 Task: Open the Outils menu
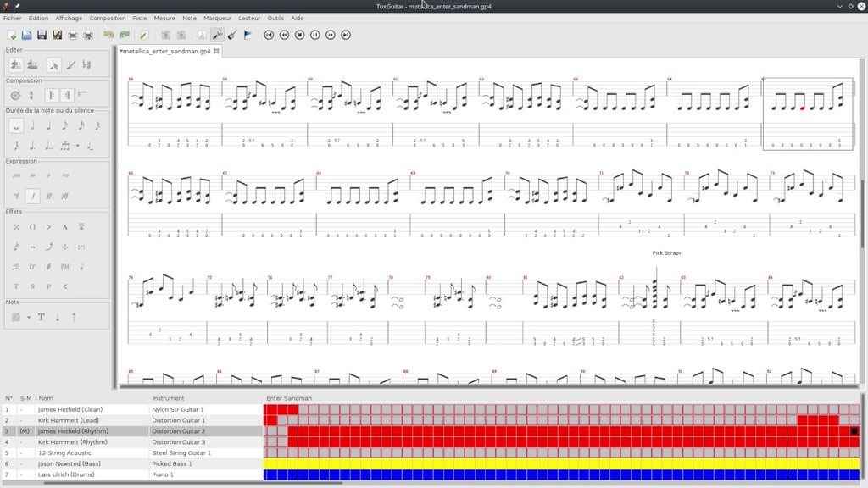[275, 19]
